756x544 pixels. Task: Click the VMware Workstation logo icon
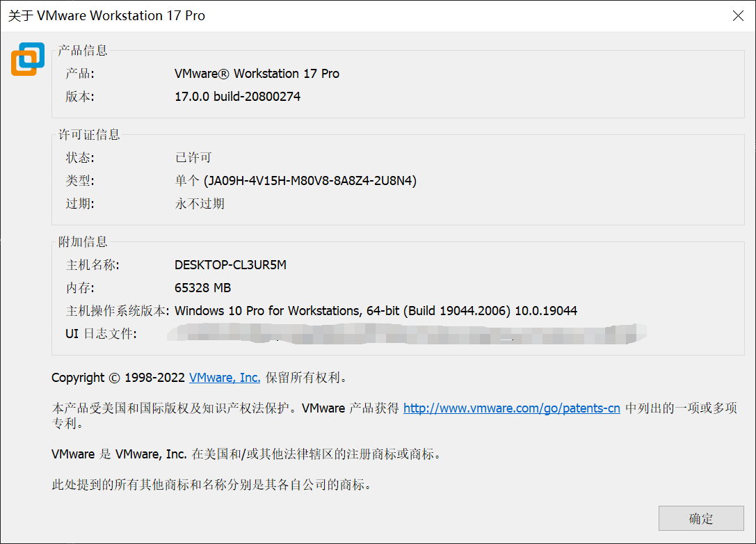[x=27, y=59]
